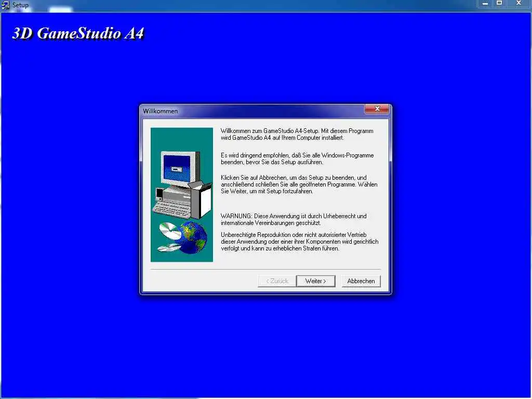This screenshot has width=532, height=399.
Task: Click the Abbrechen button
Action: [x=361, y=281]
